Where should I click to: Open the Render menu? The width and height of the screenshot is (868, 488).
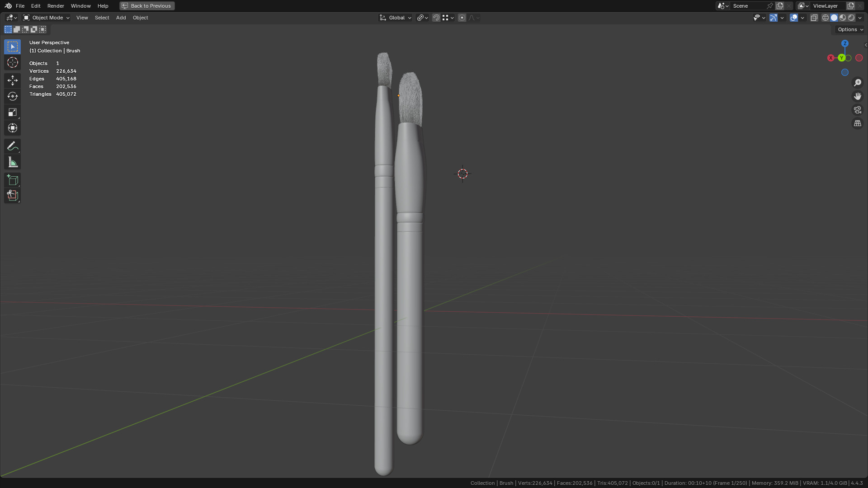click(56, 6)
